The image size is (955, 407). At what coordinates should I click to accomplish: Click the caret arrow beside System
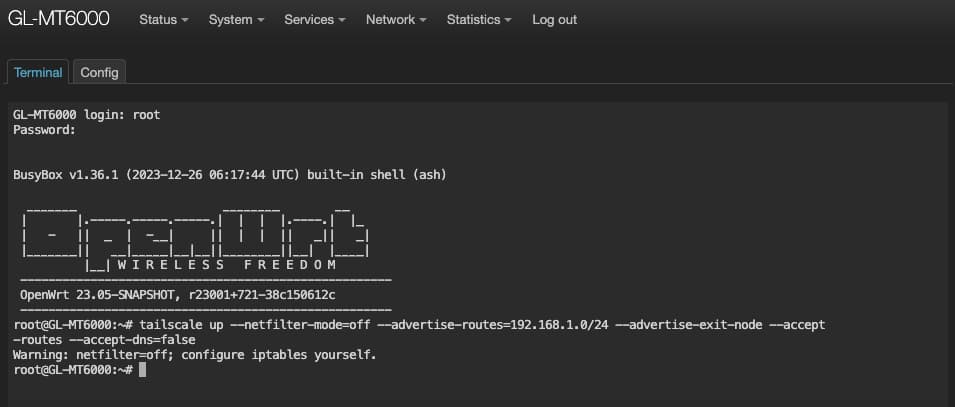tap(261, 21)
